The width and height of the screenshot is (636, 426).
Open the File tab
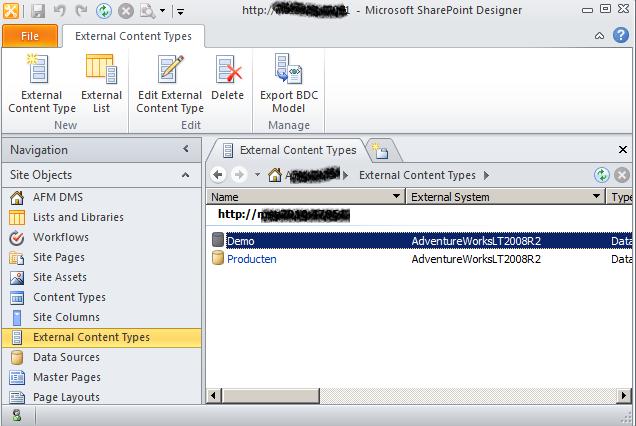29,36
